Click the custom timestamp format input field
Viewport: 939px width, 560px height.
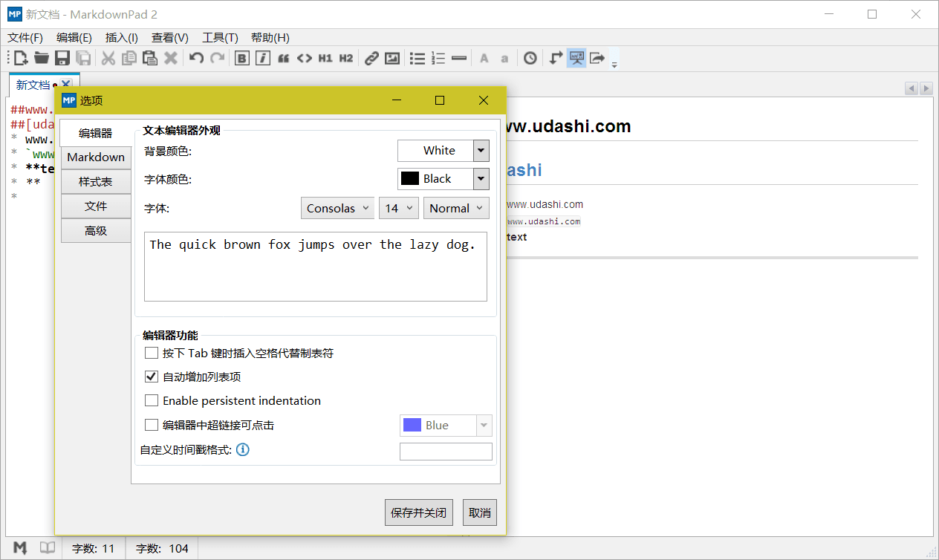pos(446,452)
